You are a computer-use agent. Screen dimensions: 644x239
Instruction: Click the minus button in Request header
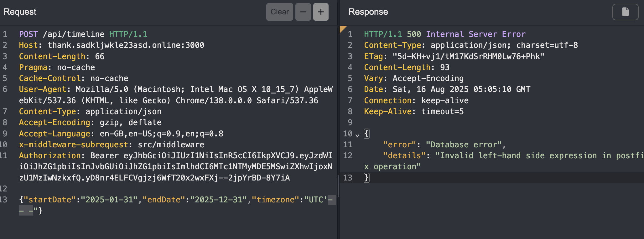[x=303, y=12]
